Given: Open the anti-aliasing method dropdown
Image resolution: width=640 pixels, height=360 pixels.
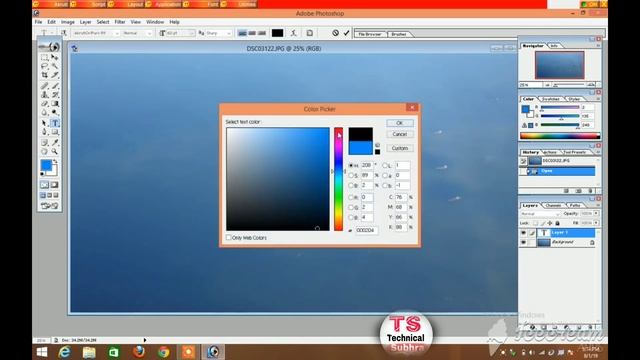Looking at the screenshot, I should [229, 33].
